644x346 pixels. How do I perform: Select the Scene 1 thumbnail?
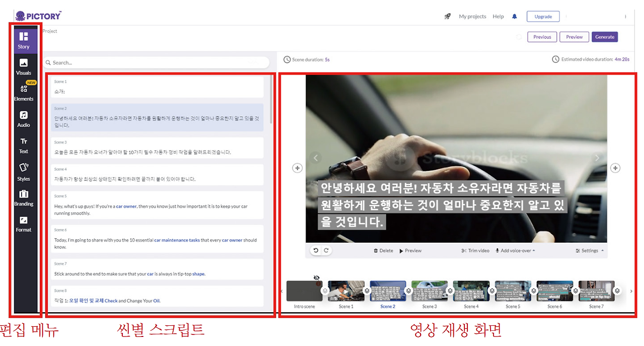[346, 291]
